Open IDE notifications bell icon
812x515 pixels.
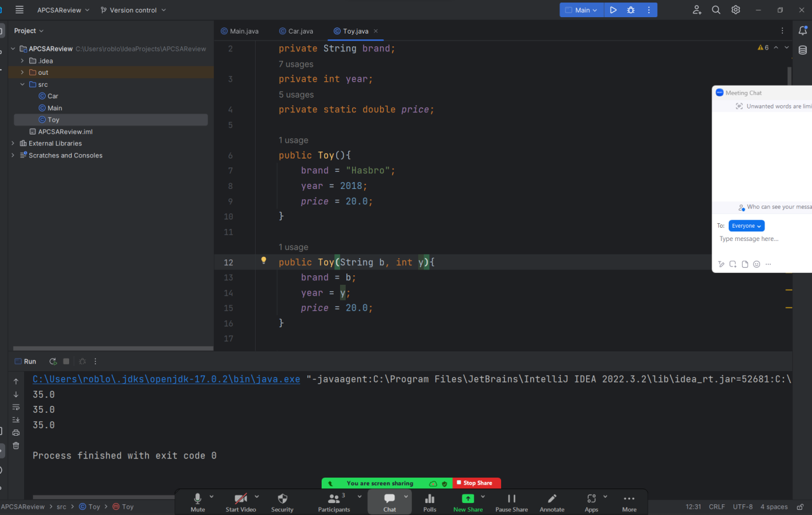tap(802, 30)
